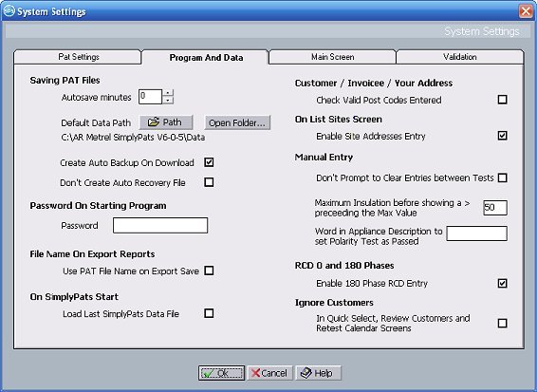Click the System Settings title bar app icon
Screen dimensions: 537x392
[9, 11]
